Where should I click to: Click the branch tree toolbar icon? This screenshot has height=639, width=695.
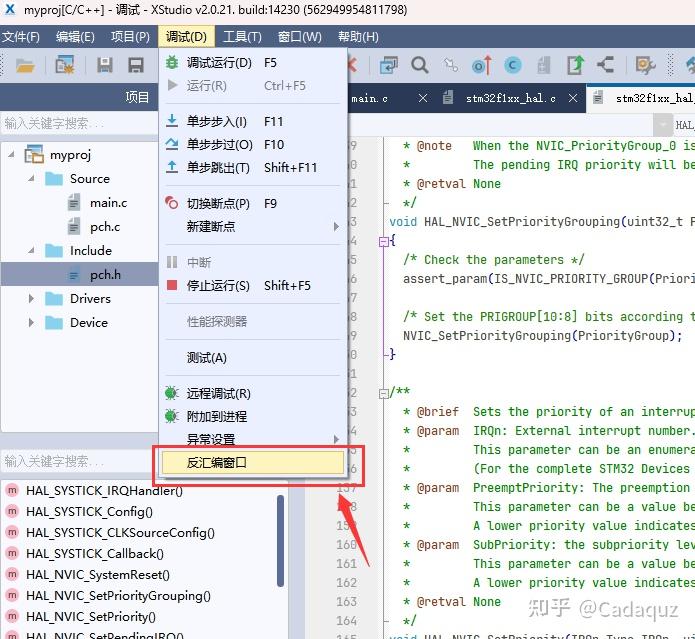pos(605,65)
